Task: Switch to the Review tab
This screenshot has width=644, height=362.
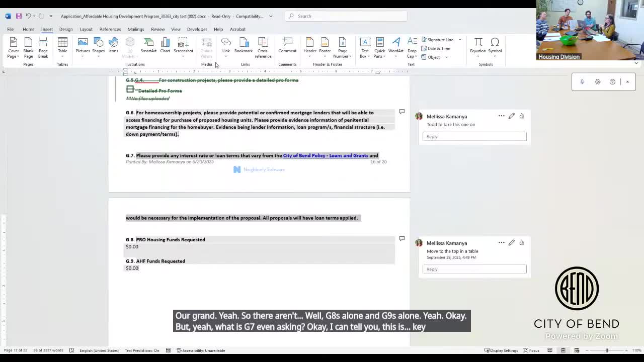Action: pos(158,29)
